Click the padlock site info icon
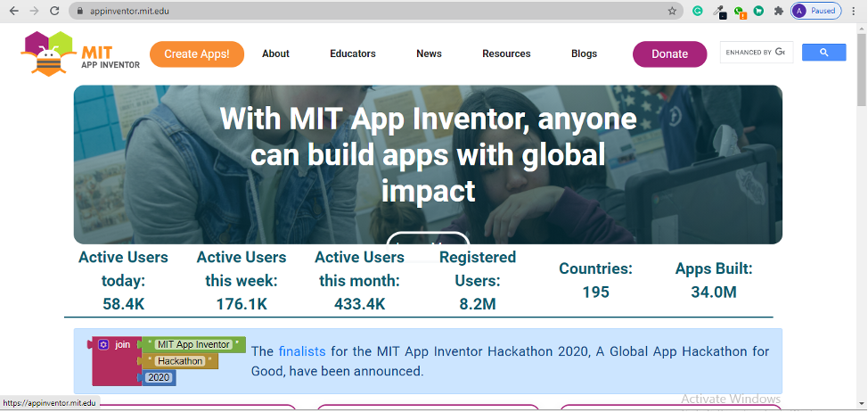The width and height of the screenshot is (868, 412). click(79, 11)
